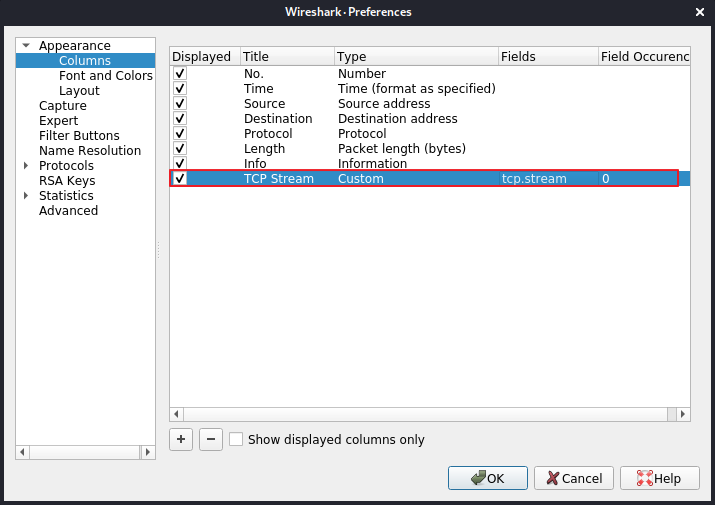Click the Displayed column header

point(205,56)
